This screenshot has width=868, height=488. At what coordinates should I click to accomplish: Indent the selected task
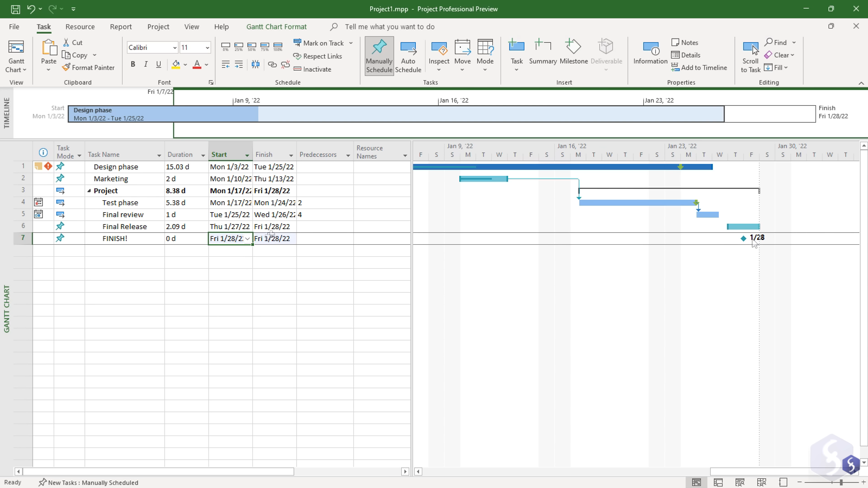[x=239, y=64]
